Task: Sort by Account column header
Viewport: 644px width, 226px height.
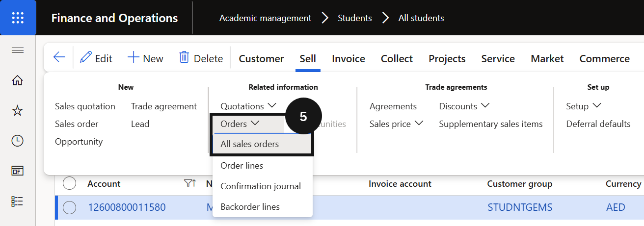Action: (x=104, y=184)
